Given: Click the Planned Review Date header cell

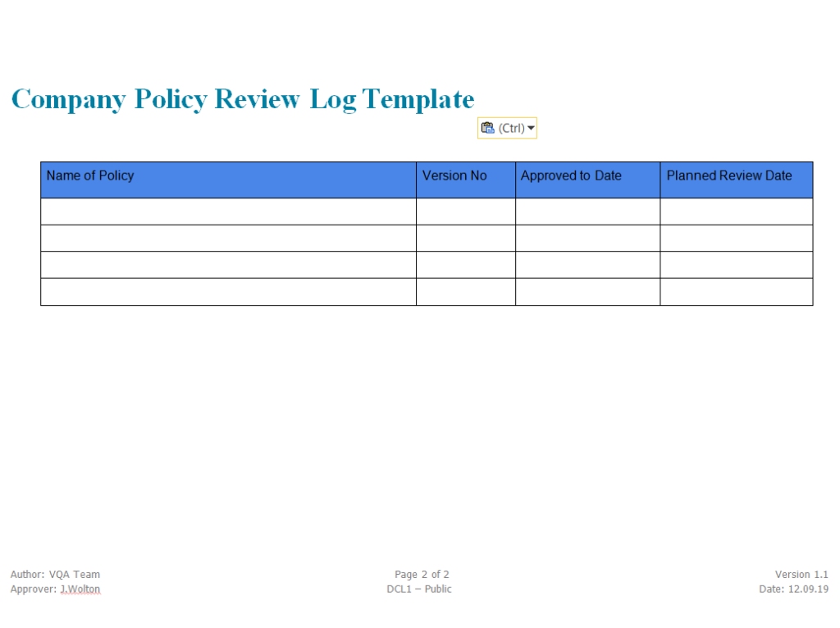Looking at the screenshot, I should click(x=736, y=180).
